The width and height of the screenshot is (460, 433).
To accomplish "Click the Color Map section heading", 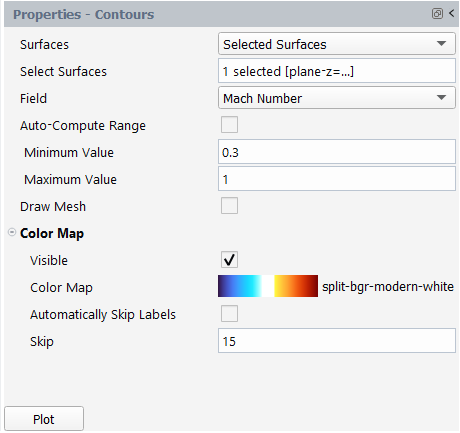I will pos(52,233).
